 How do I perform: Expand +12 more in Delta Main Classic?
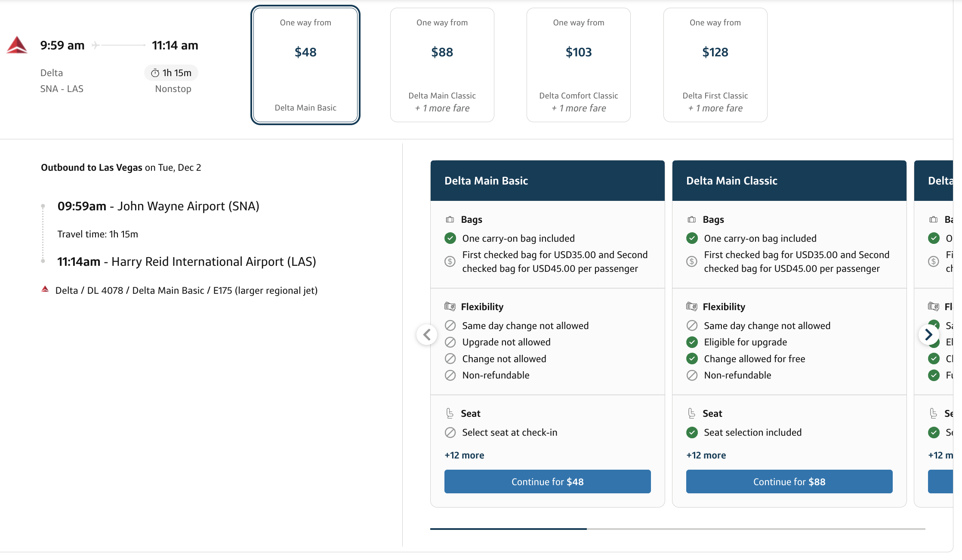[x=706, y=455]
